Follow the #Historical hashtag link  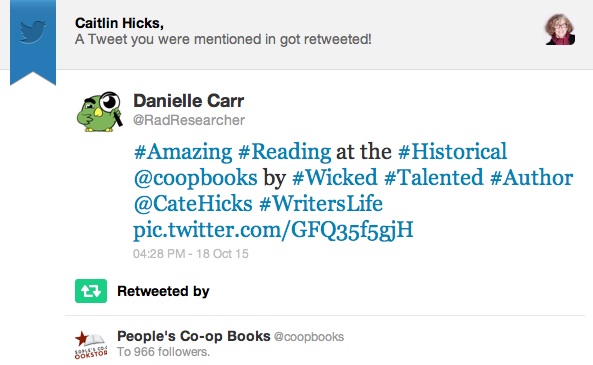click(452, 151)
